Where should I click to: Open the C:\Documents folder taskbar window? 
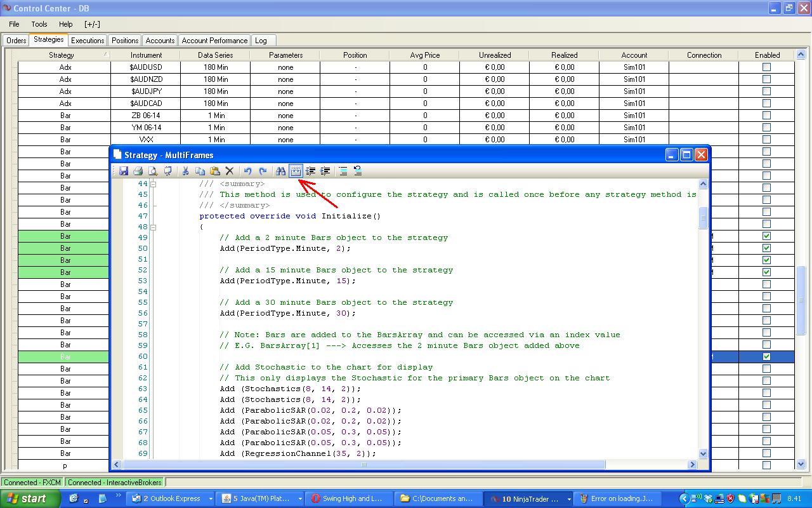pos(438,498)
